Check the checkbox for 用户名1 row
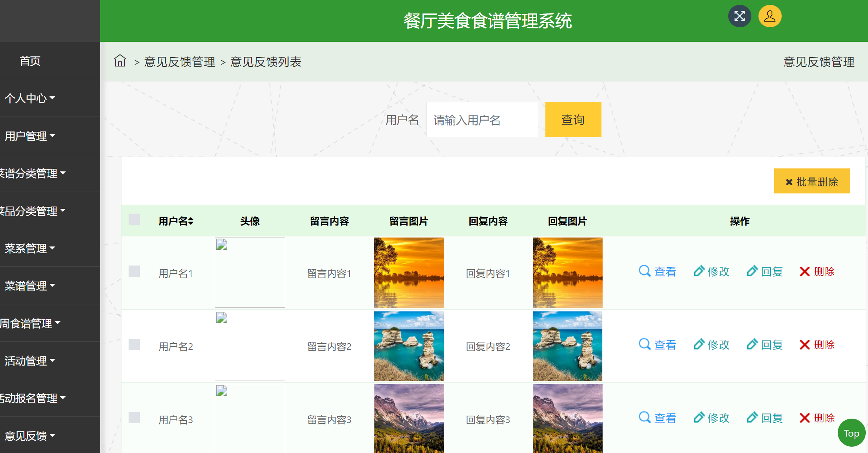This screenshot has width=868, height=453. [134, 272]
